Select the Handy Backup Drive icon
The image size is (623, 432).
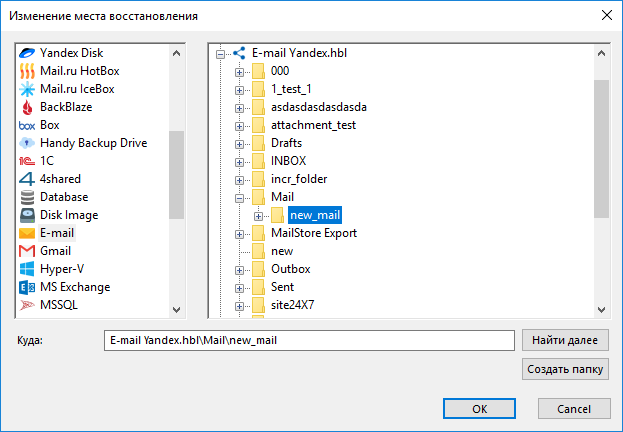27,143
